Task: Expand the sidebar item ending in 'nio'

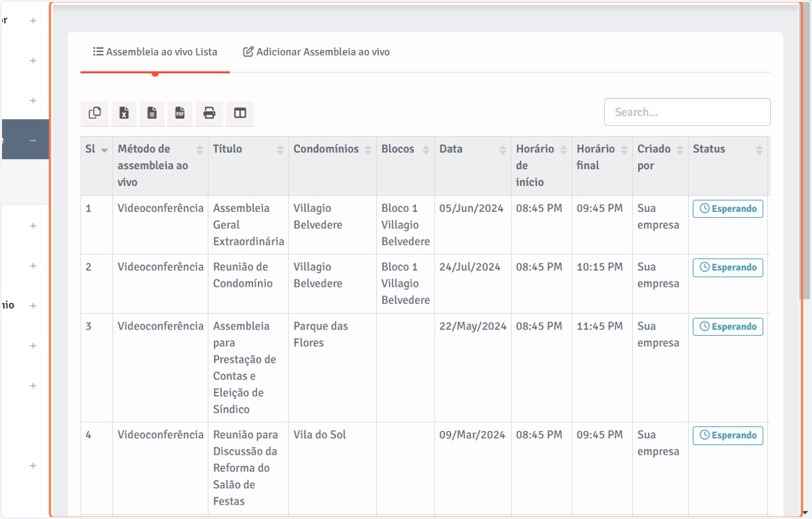Action: click(x=33, y=305)
